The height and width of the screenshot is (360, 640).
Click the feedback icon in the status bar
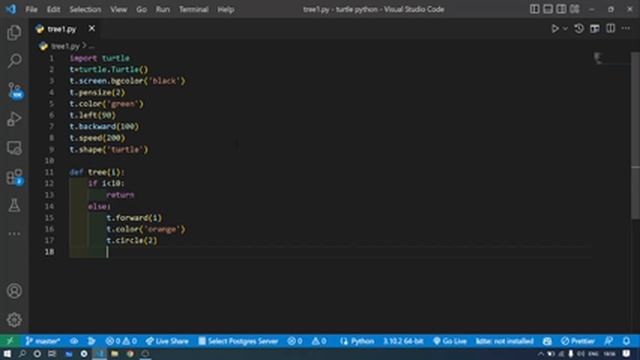pos(609,341)
